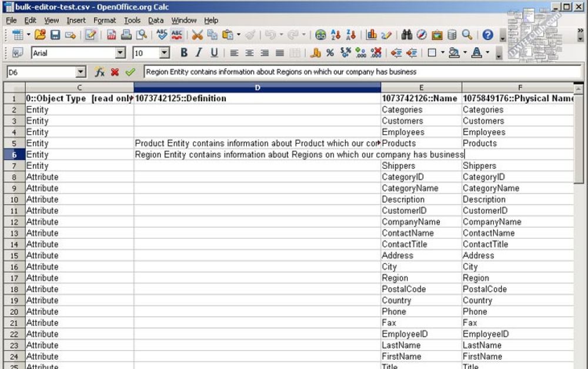This screenshot has width=588, height=369.
Task: Click the Sort Ascending icon
Action: click(336, 35)
